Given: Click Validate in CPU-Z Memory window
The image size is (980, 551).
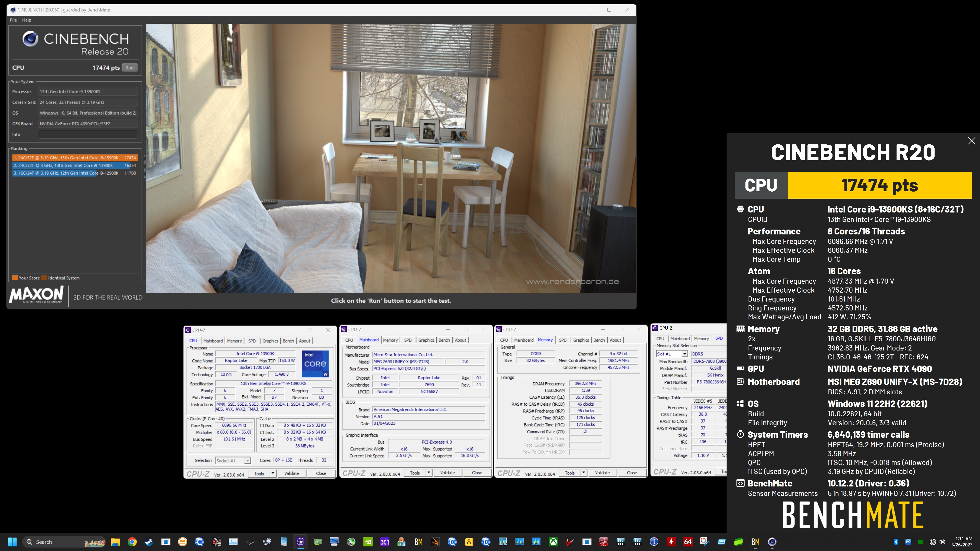Looking at the screenshot, I should tap(602, 473).
